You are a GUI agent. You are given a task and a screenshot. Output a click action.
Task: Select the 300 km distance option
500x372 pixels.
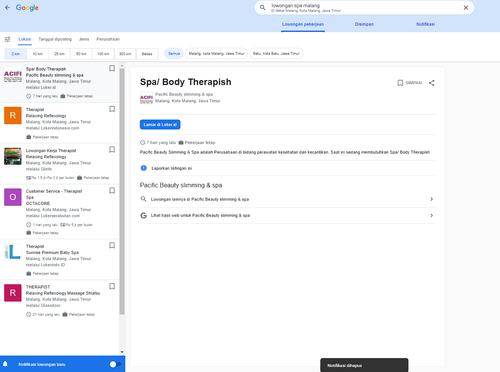coord(125,54)
